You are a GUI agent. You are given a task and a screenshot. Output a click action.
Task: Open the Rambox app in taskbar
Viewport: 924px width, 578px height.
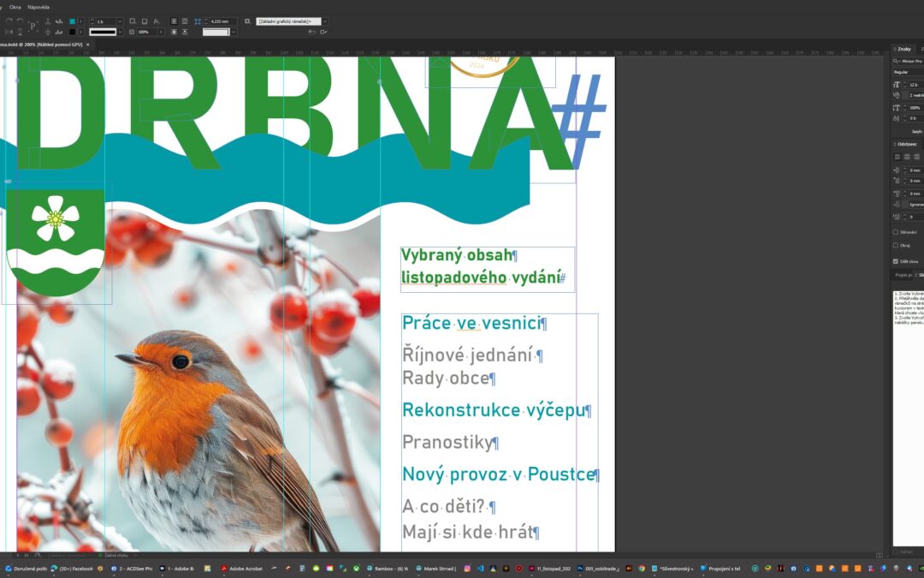387,568
